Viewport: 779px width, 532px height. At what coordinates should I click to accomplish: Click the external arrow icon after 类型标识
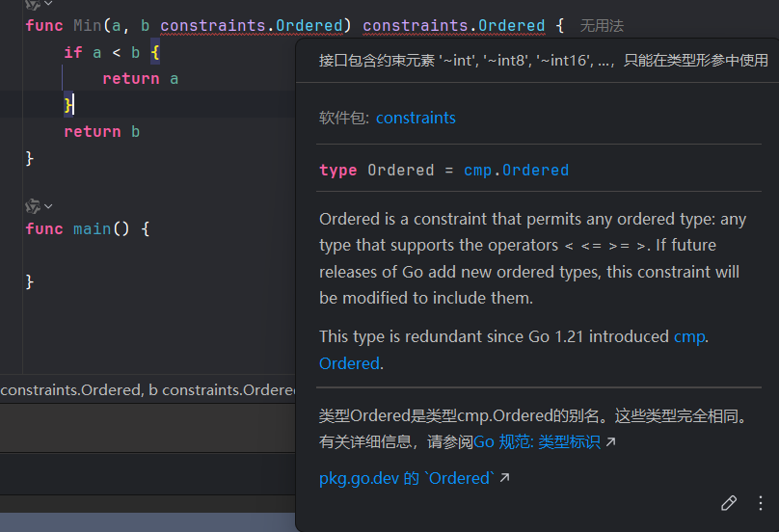(610, 442)
